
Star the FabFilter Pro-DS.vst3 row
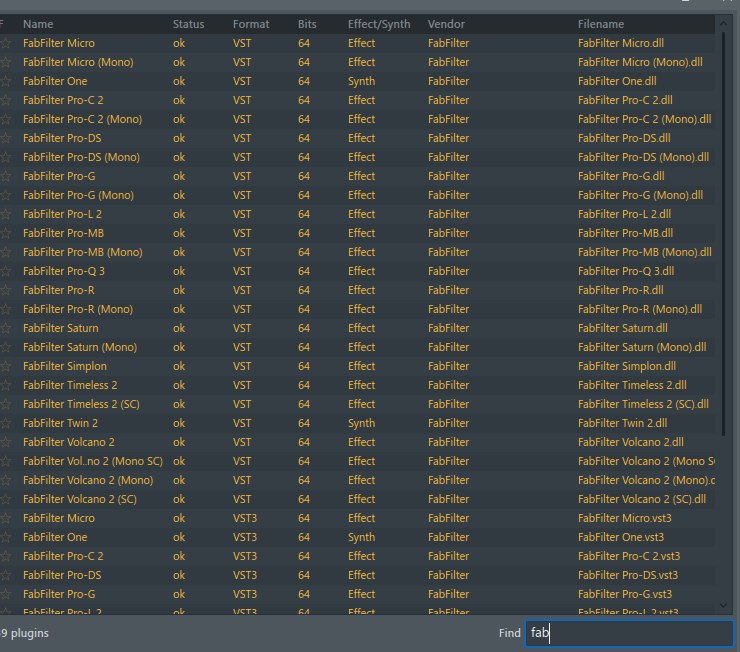5,575
